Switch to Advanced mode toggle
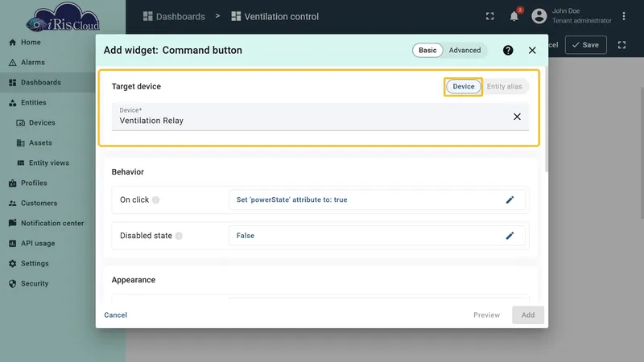Viewport: 644px width, 362px height. (464, 50)
